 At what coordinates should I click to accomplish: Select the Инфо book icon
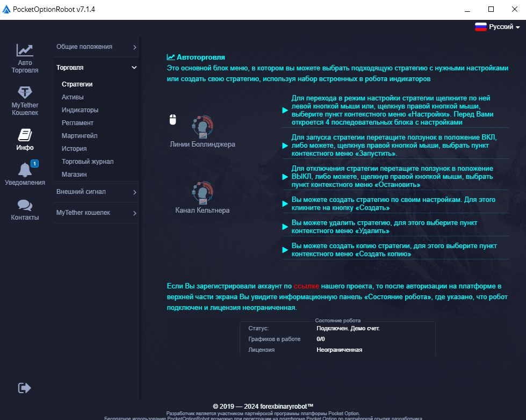25,135
